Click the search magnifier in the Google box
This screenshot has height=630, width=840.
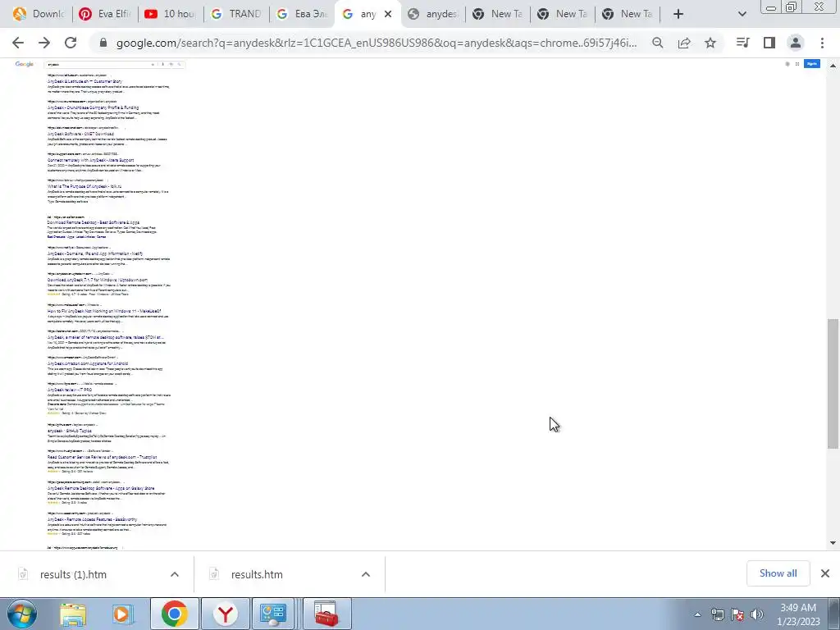pyautogui.click(x=180, y=64)
